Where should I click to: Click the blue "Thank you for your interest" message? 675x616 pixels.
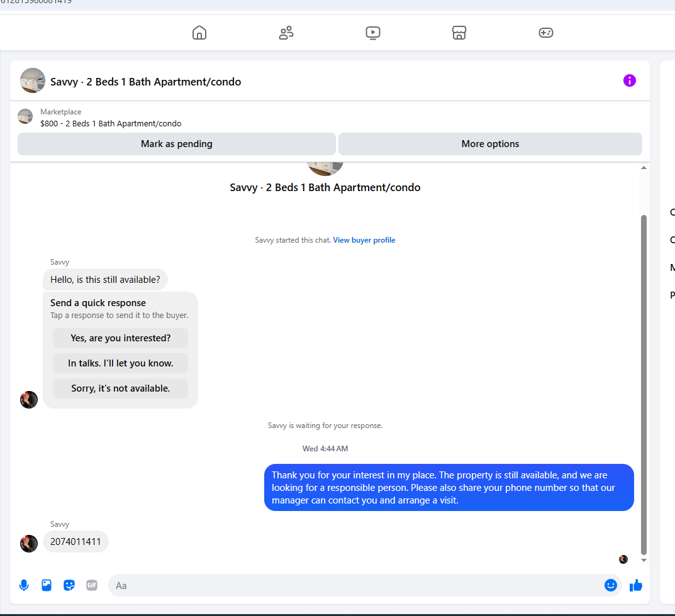[449, 487]
